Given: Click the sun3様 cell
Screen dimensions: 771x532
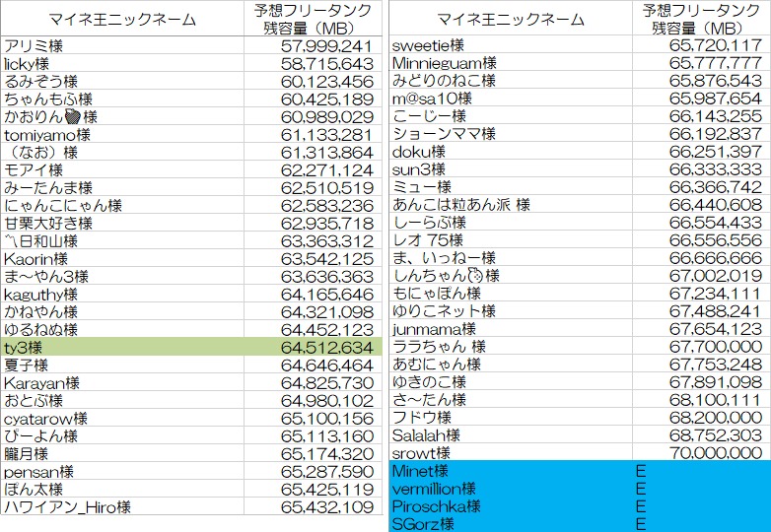Looking at the screenshot, I should point(511,169).
